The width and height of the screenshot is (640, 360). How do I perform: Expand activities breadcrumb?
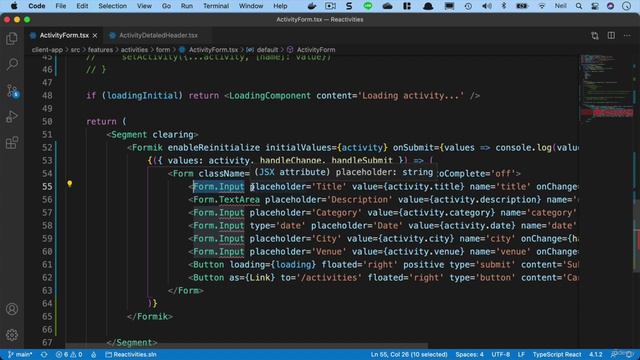tap(134, 50)
